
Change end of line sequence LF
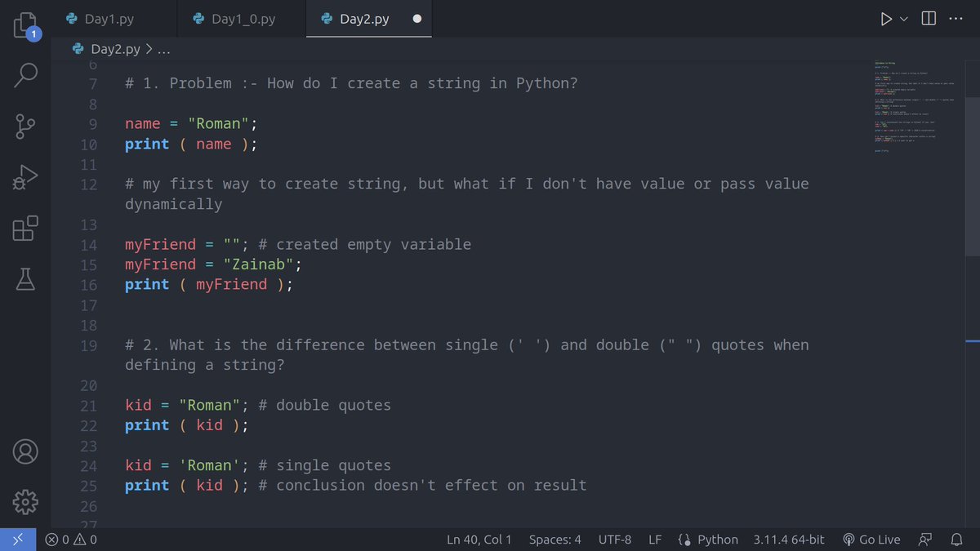(x=655, y=540)
